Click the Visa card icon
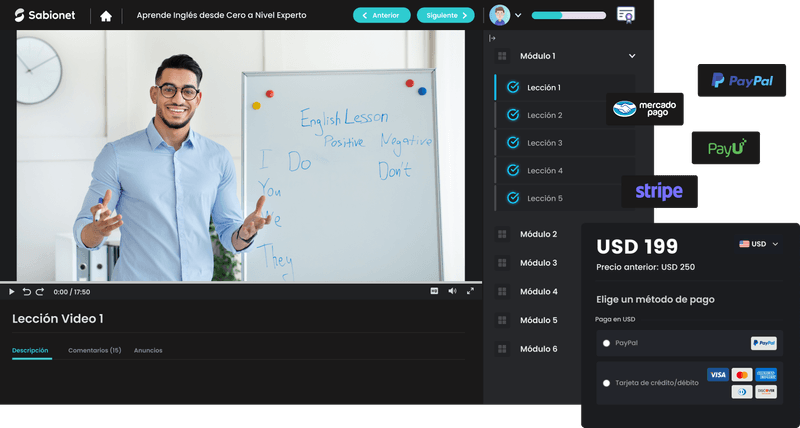 718,375
